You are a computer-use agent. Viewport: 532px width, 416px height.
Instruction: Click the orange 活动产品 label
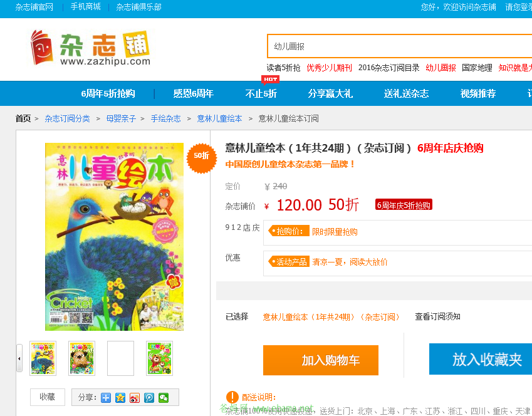(289, 262)
